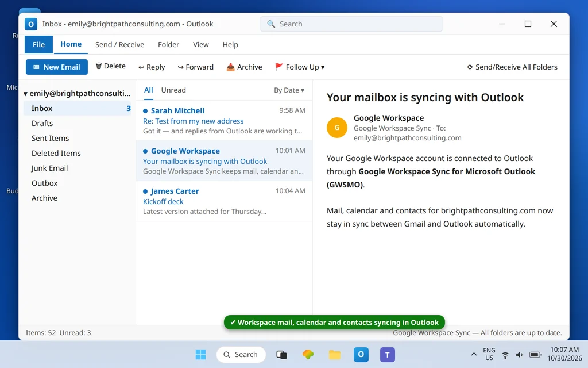Image resolution: width=588 pixels, height=368 pixels.
Task: Filter message list to Unread
Action: (173, 90)
